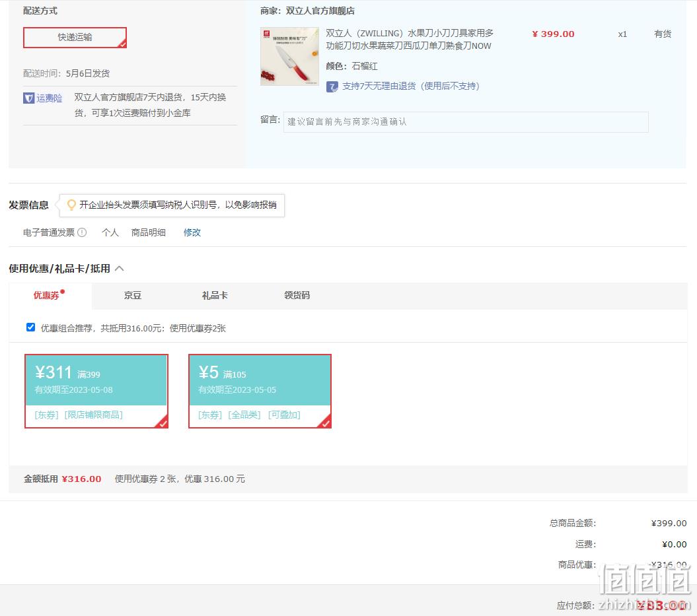Click the 7-day return badge icon

[x=332, y=86]
